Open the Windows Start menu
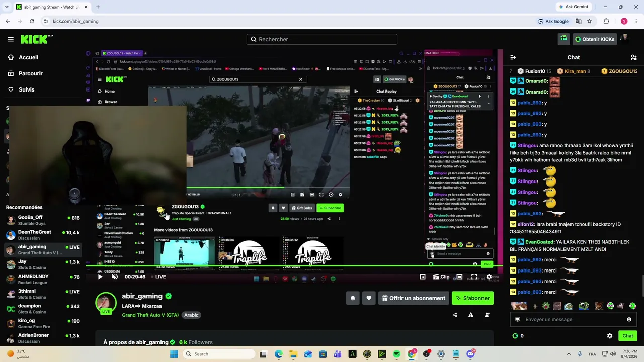 pyautogui.click(x=174, y=354)
